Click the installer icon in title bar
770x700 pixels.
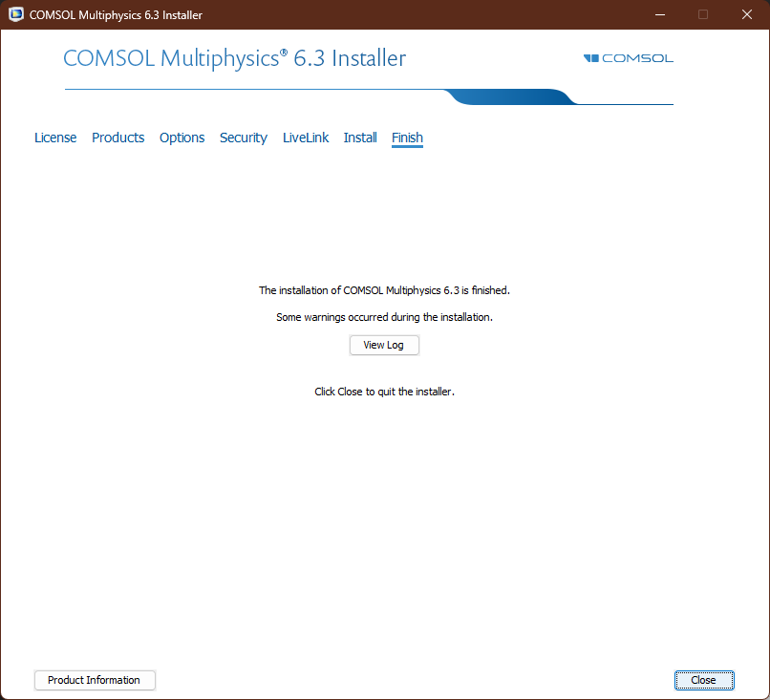pos(15,14)
